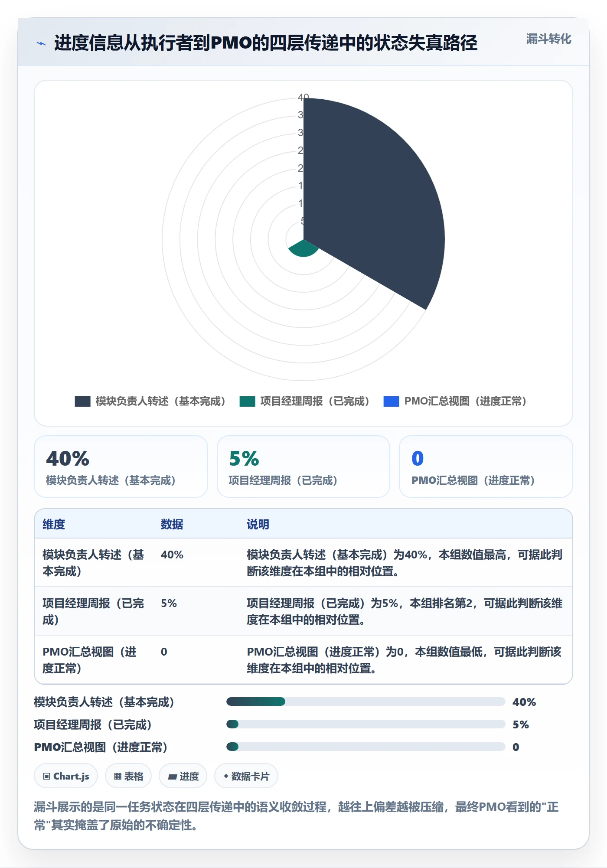The height and width of the screenshot is (868, 607).
Task: Click progress label PMO汇总视图（进度正常）
Action: 101,747
